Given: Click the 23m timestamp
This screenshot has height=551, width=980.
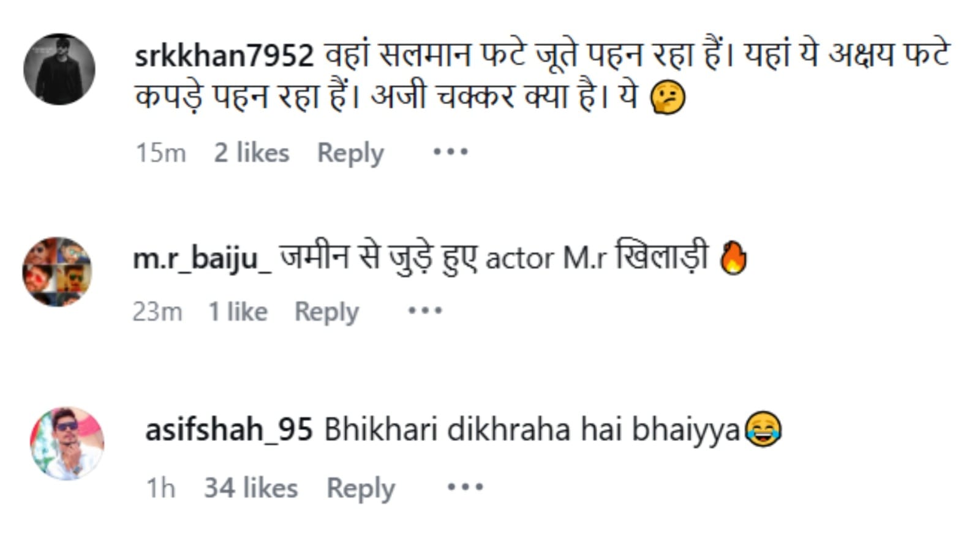Looking at the screenshot, I should 157,312.
